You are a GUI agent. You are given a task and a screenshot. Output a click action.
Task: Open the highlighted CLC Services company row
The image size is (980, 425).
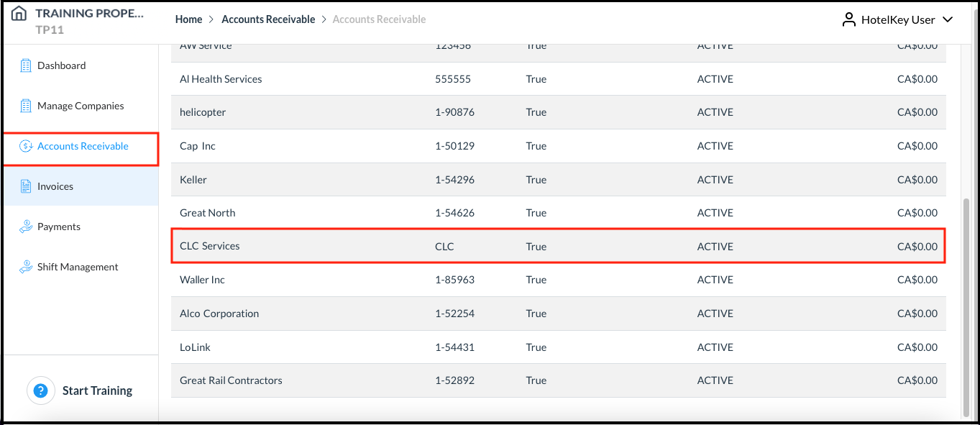pos(431,246)
